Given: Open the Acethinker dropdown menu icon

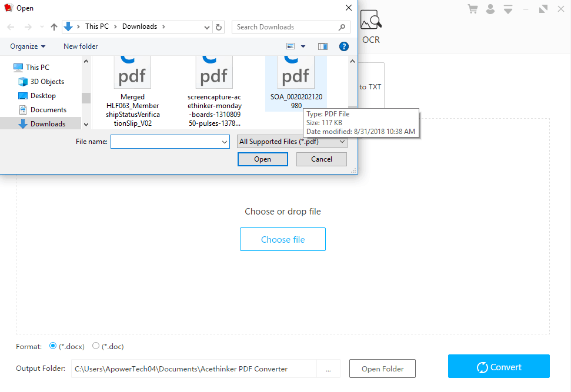Looking at the screenshot, I should pos(508,9).
